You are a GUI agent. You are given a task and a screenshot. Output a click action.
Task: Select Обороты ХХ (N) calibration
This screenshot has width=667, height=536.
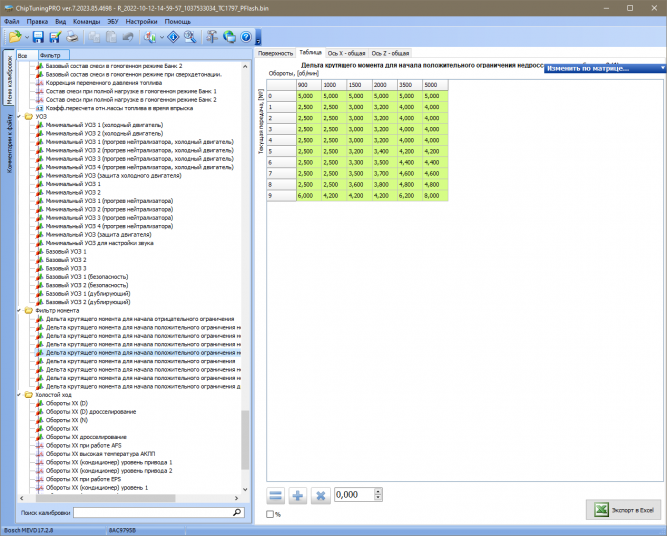(67, 420)
